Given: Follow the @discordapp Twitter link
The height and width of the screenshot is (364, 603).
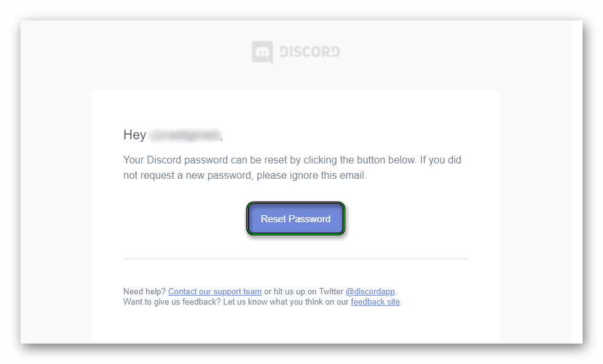Looking at the screenshot, I should [x=370, y=292].
